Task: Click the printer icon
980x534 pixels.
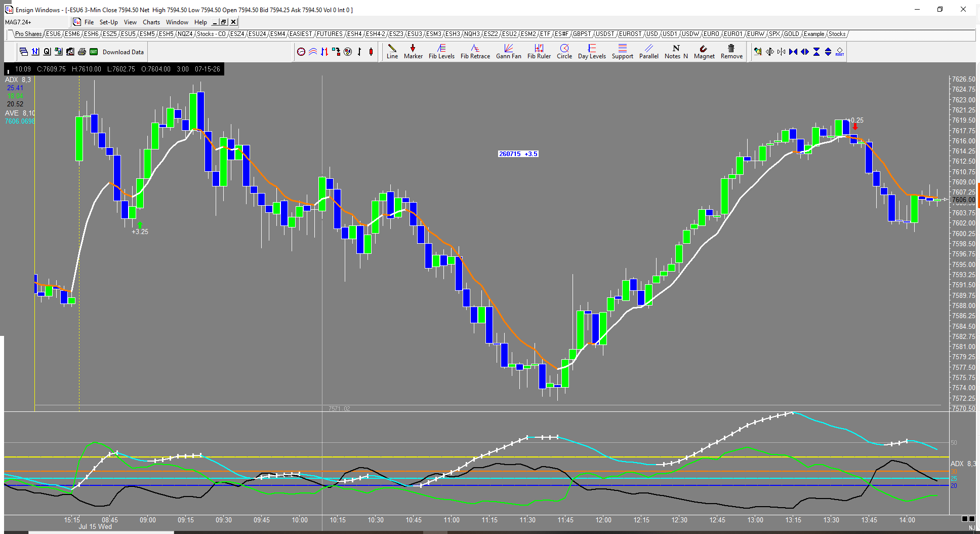Action: coord(82,52)
